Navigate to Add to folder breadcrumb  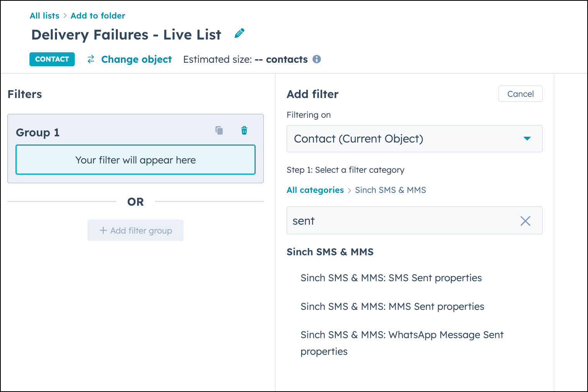pyautogui.click(x=98, y=15)
